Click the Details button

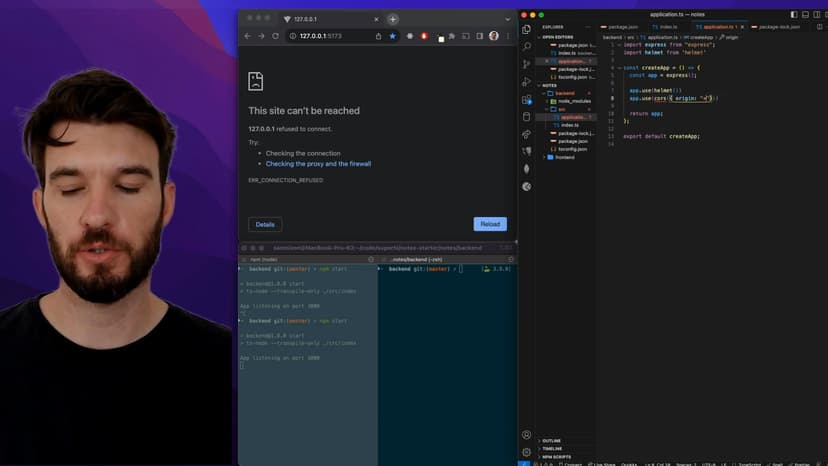[265, 224]
